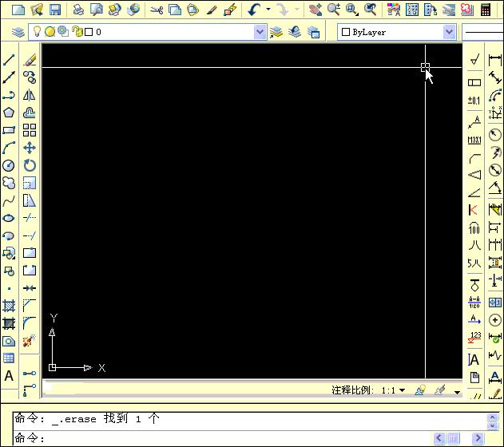Open the Layer Properties Manager
504x447 pixels.
pyautogui.click(x=18, y=32)
